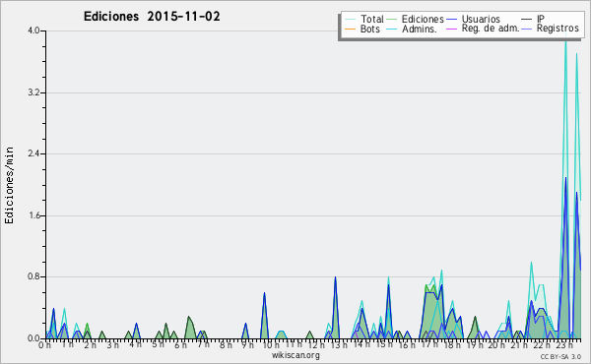This screenshot has height=364, width=591.
Task: Click the orange Bots legend line swatch
Action: point(350,29)
